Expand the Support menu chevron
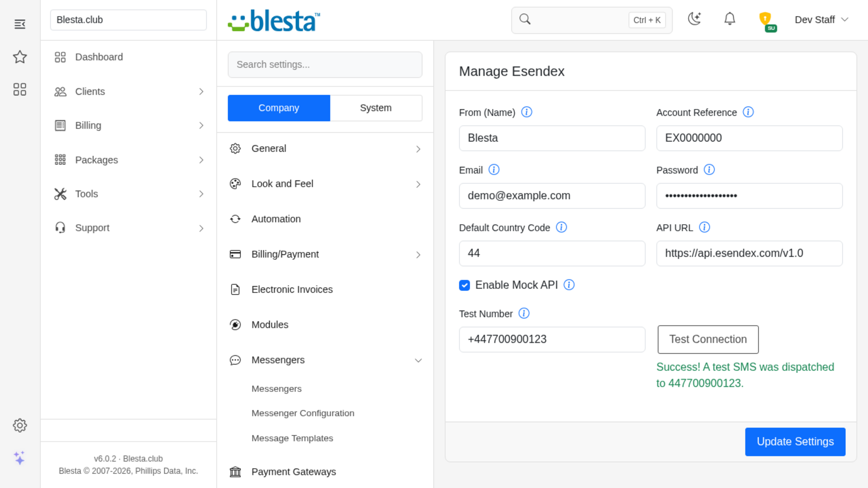The width and height of the screenshot is (868, 488). click(x=201, y=228)
